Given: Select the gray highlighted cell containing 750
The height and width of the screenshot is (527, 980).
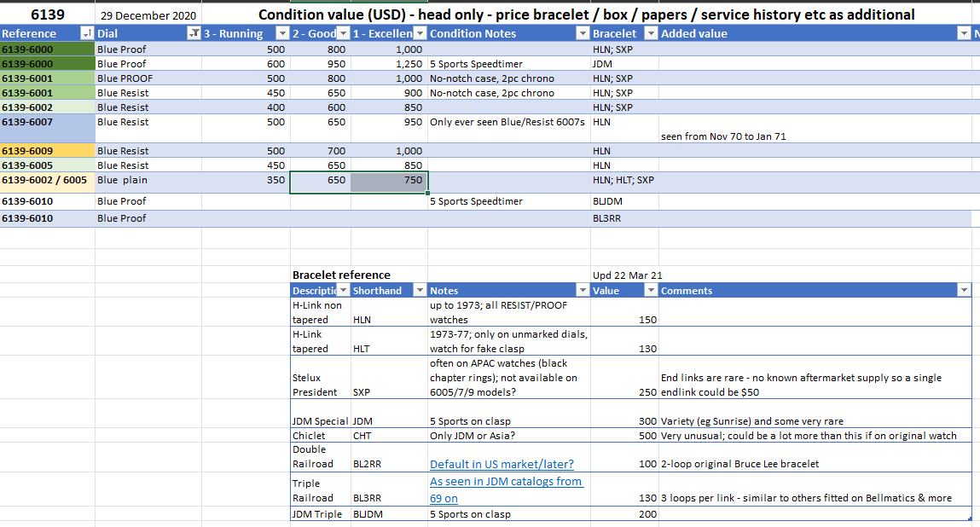Looking at the screenshot, I should point(389,181).
